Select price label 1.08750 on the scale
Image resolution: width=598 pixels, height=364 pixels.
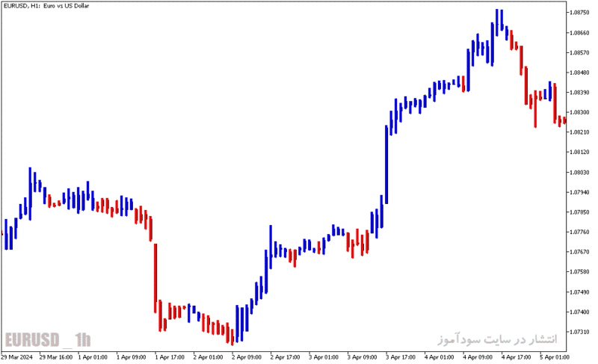579,13
